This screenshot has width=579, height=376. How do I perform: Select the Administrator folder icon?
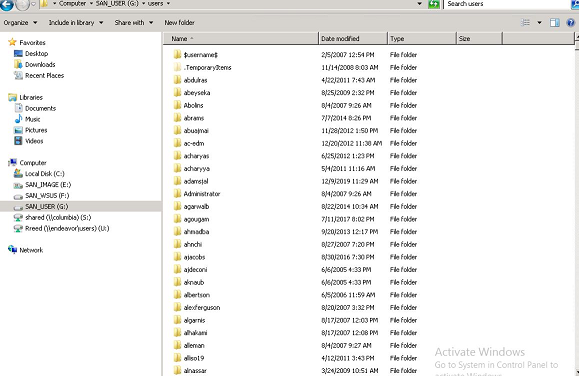click(177, 194)
